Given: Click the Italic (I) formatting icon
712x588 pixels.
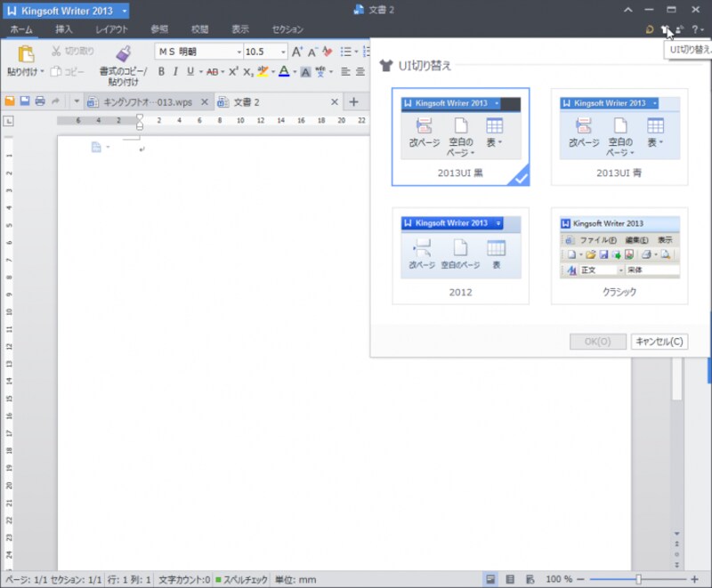Looking at the screenshot, I should point(176,72).
